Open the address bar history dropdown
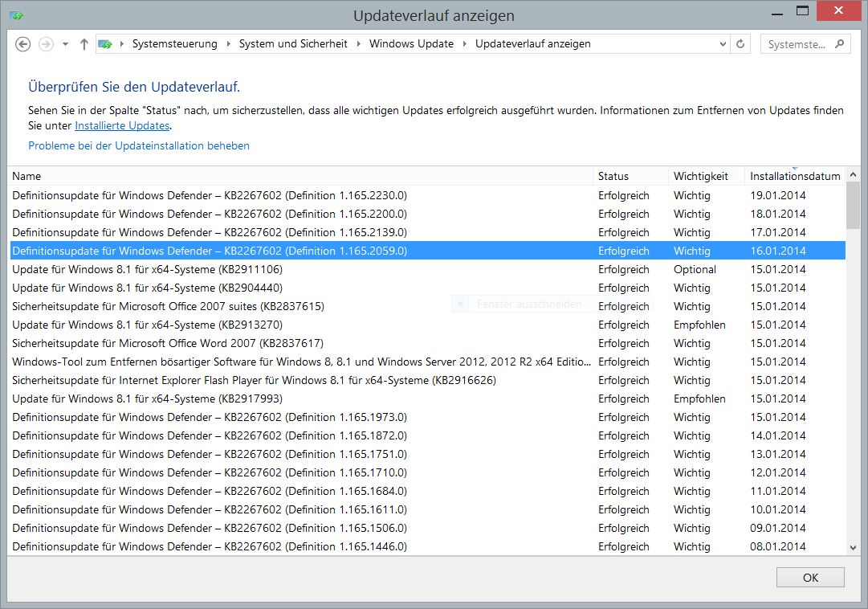868x609 pixels. [x=723, y=43]
